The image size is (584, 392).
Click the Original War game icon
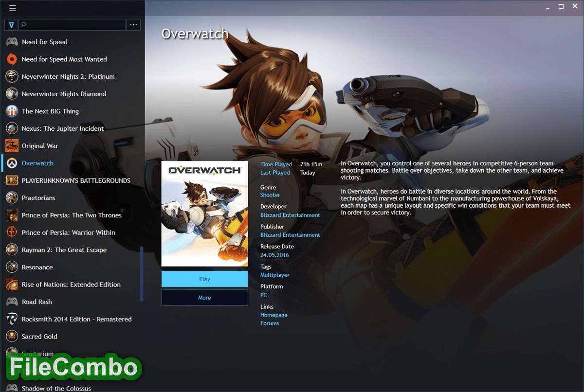point(12,146)
